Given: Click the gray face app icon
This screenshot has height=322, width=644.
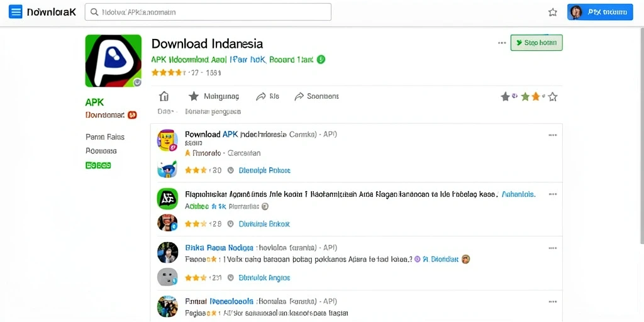Looking at the screenshot, I should [167, 277].
